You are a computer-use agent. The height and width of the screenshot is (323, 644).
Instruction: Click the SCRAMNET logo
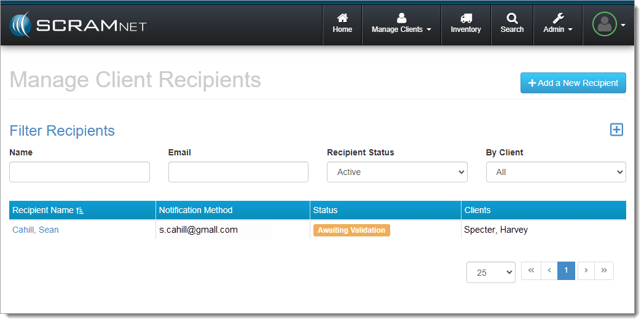coord(77,25)
